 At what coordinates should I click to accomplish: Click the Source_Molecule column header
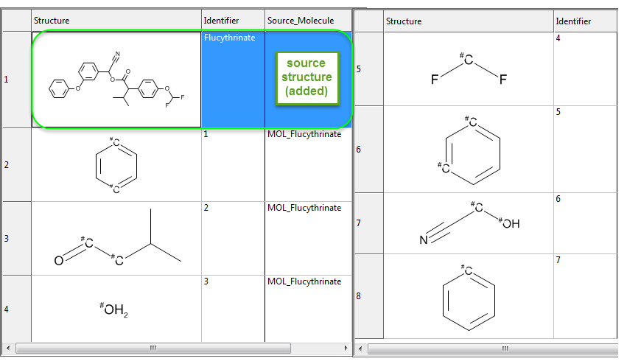coord(308,21)
